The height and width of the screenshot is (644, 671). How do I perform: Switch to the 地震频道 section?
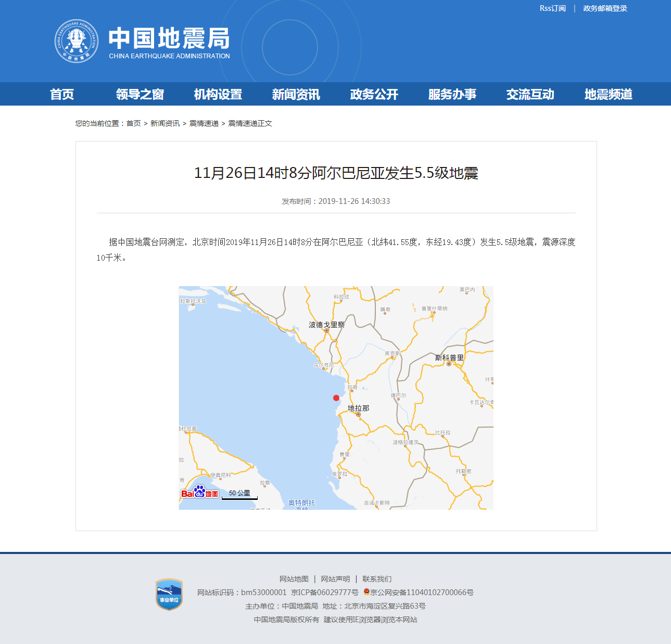pos(608,94)
